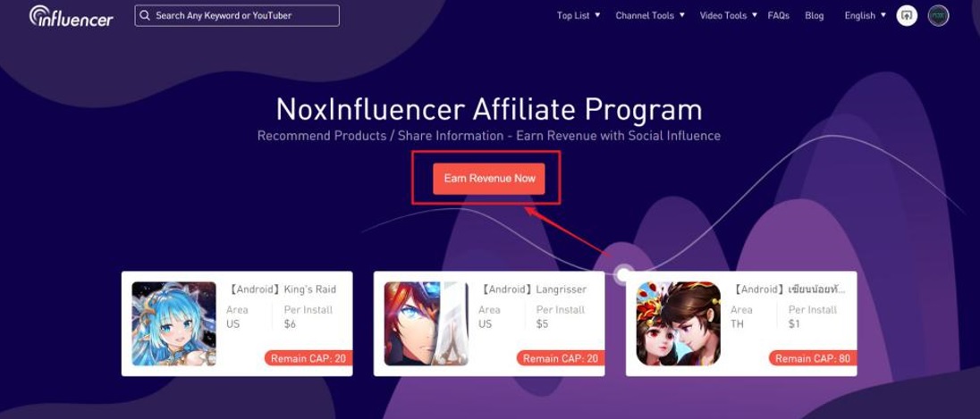The height and width of the screenshot is (419, 980).
Task: Open the 【Android】Langrisser title link
Action: click(533, 289)
